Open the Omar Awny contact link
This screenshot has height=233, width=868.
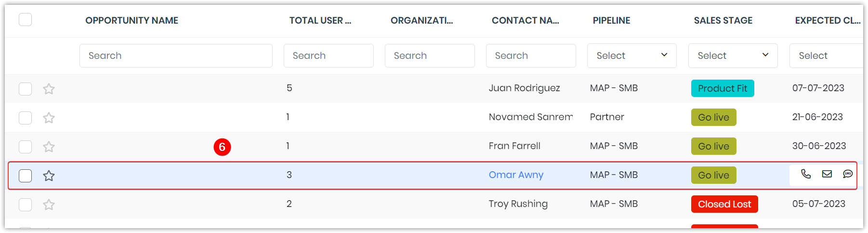point(516,175)
